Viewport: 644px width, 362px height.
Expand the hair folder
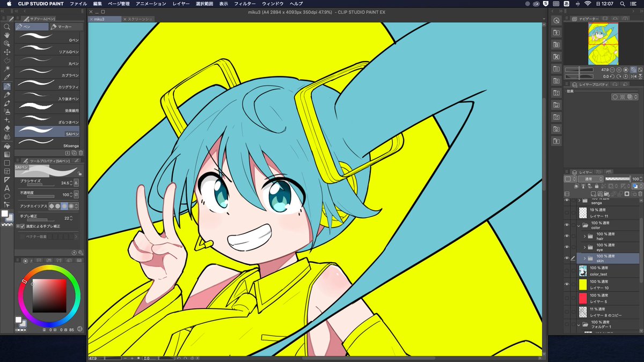[x=584, y=235]
